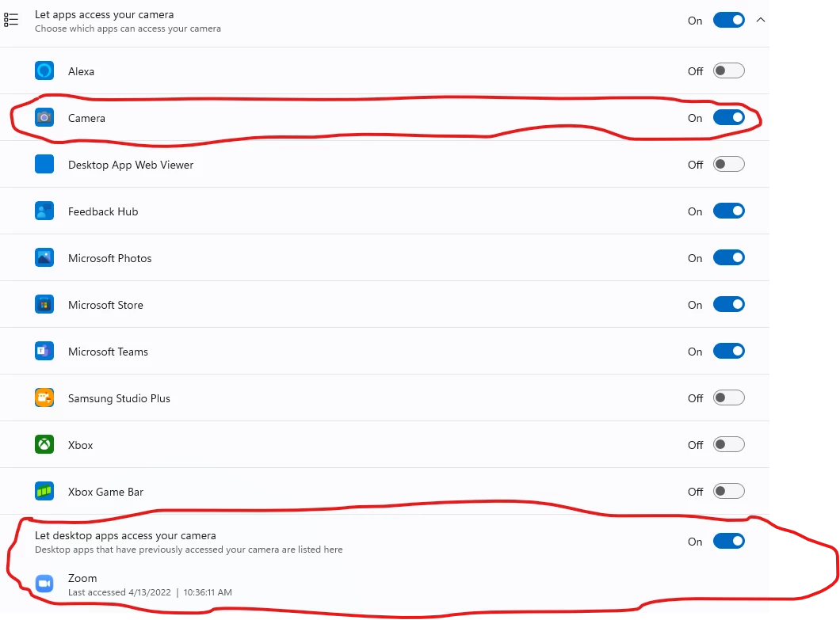Click the Microsoft Photos label

coord(110,258)
